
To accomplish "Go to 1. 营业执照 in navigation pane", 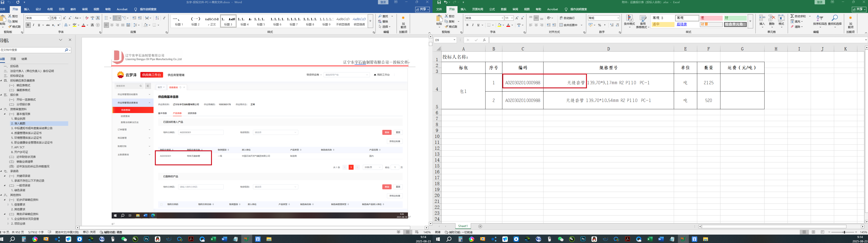I will 18,119.
